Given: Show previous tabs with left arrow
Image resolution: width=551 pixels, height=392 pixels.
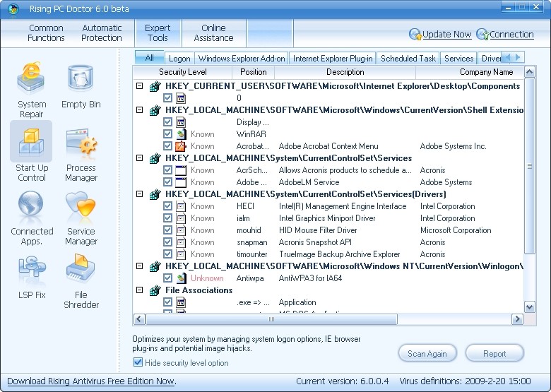Looking at the screenshot, I should (508, 57).
